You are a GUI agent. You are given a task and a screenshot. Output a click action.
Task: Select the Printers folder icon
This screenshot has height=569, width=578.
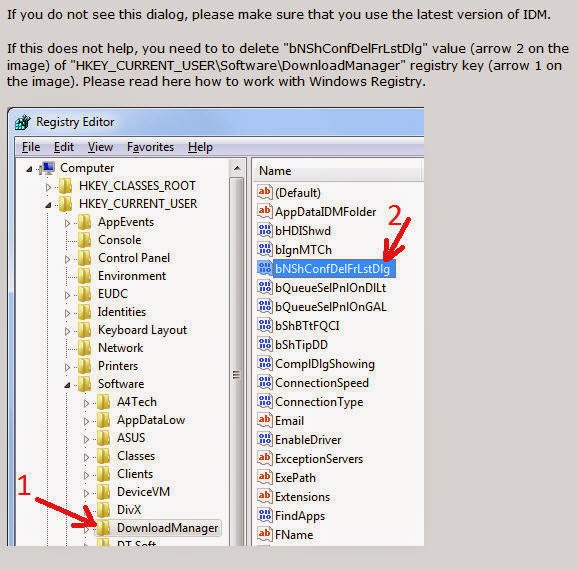[x=85, y=366]
